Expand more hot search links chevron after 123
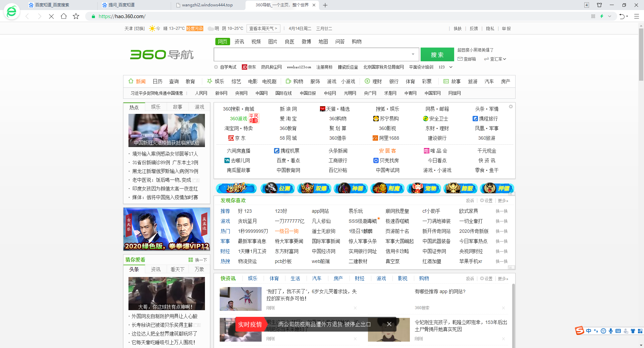The image size is (644, 348). (x=451, y=67)
